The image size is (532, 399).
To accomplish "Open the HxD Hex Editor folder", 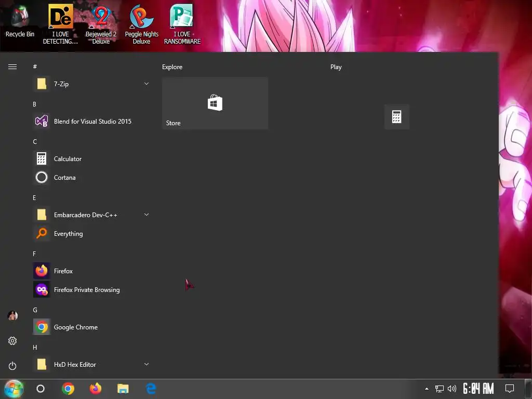I will pyautogui.click(x=92, y=364).
